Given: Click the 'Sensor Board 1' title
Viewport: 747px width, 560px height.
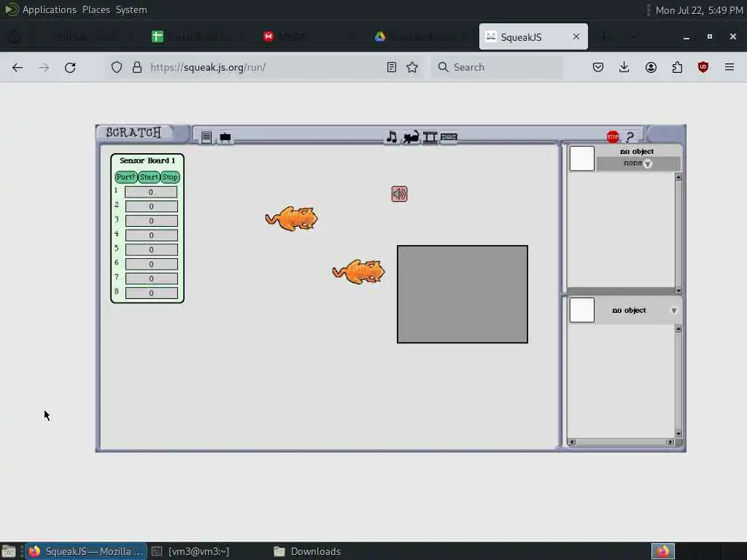Looking at the screenshot, I should 147,160.
